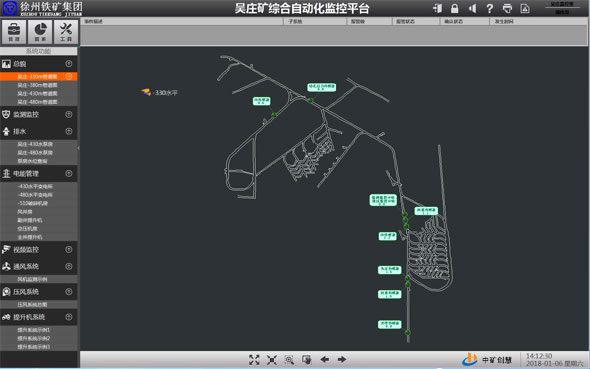The height and width of the screenshot is (369, 590).
Task: Go forward with the right arrow icon
Action: pos(342,360)
